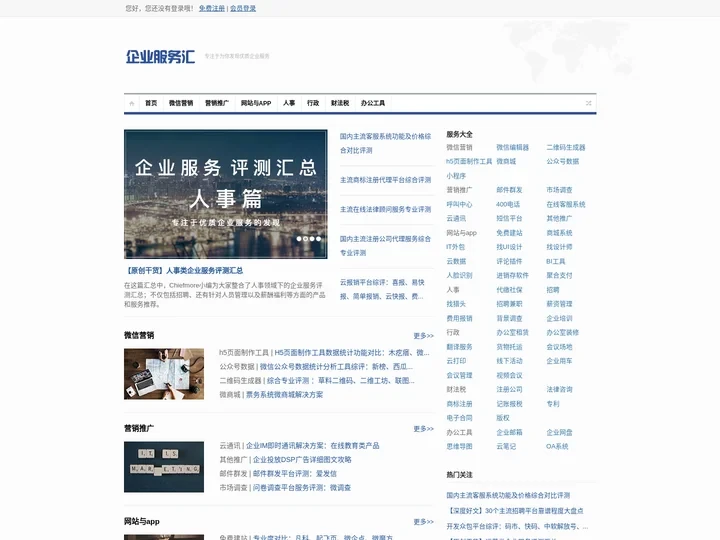Open 主流在线法律顾问服务专业评测 article
The width and height of the screenshot is (720, 540).
pyautogui.click(x=385, y=209)
